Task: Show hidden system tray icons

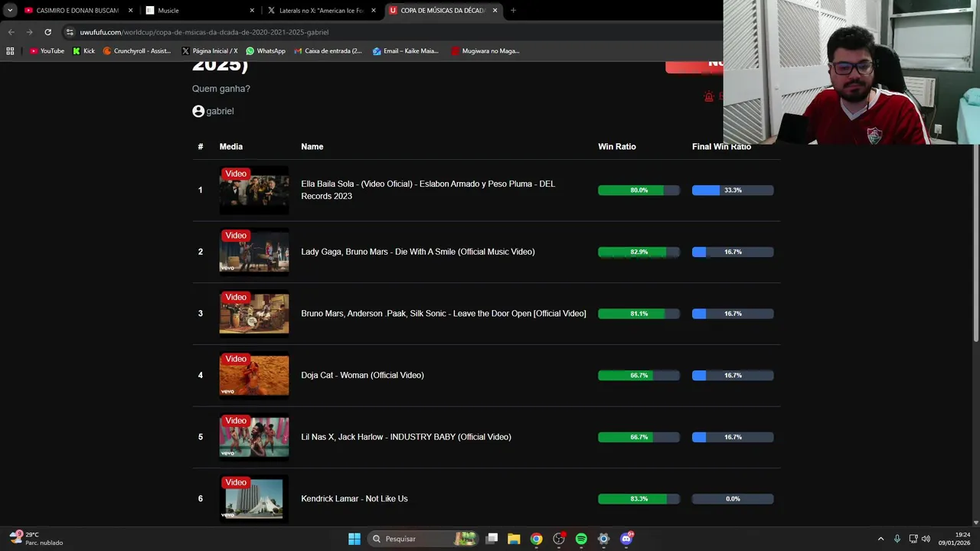Action: (x=880, y=539)
